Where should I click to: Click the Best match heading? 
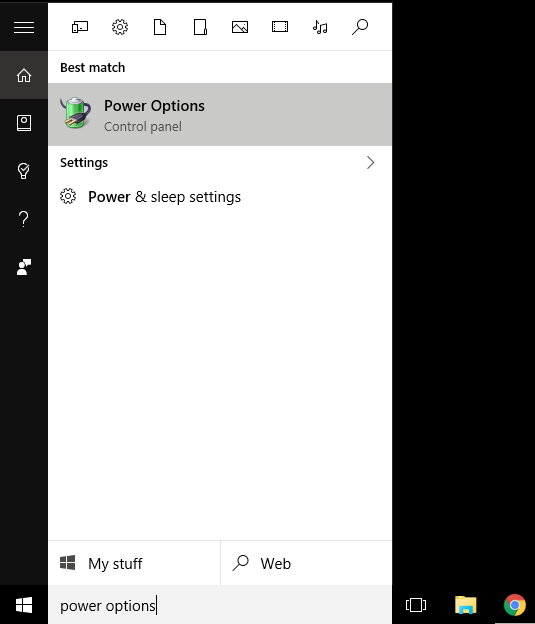pos(92,68)
